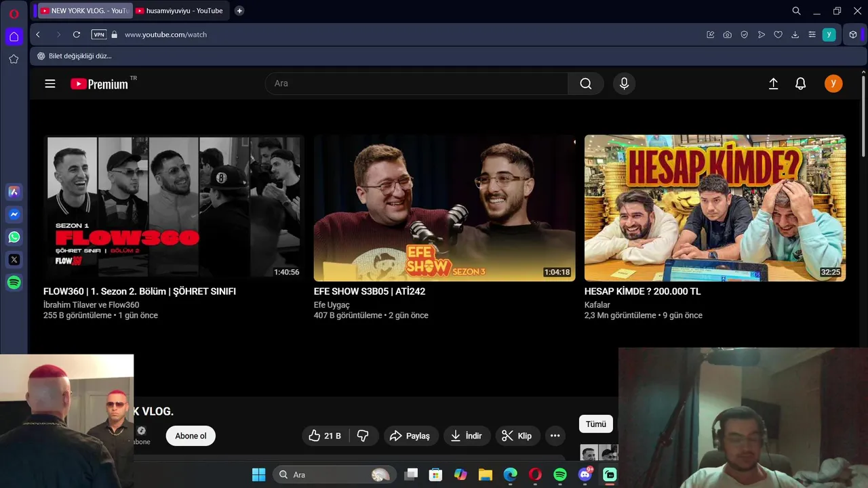
Task: Dislike the video with thumbs-down
Action: [363, 436]
